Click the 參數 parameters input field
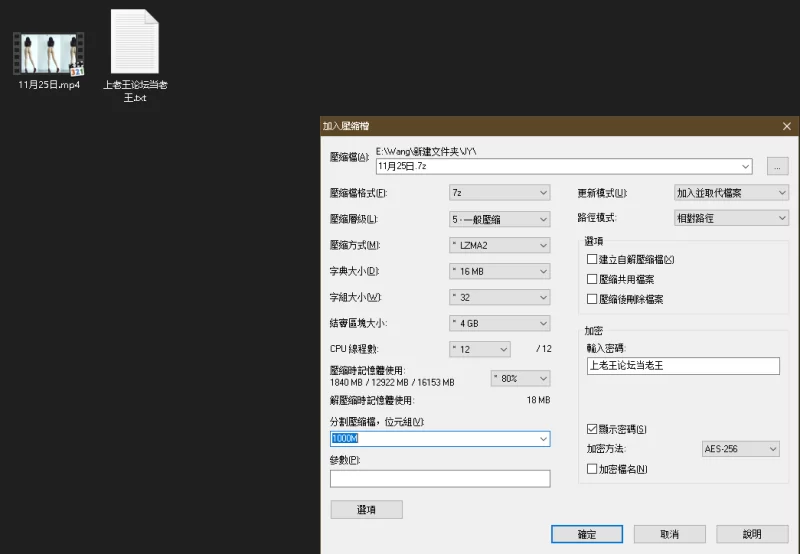The image size is (800, 554). pos(440,479)
